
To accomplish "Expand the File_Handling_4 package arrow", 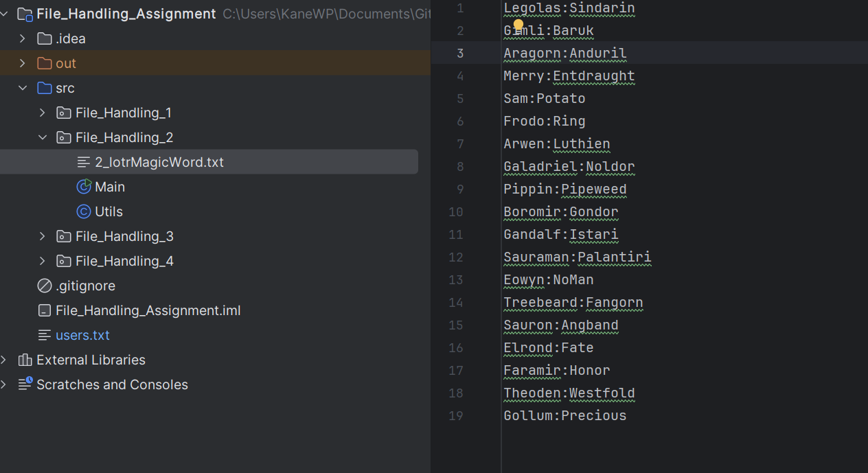I will (x=43, y=261).
